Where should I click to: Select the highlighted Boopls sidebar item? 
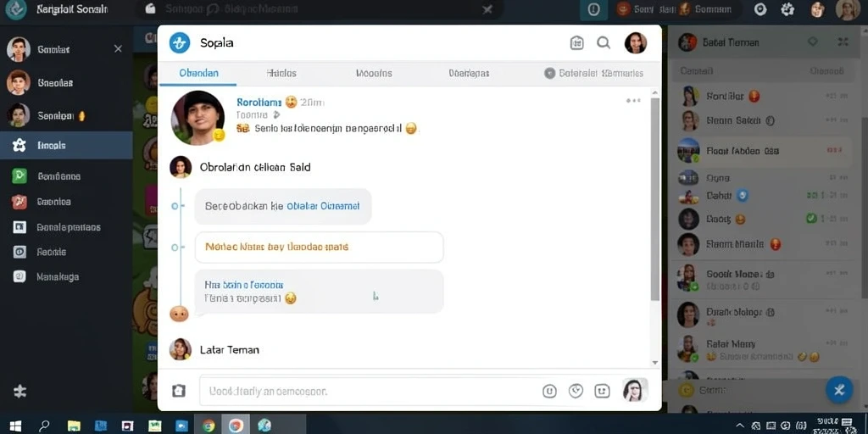pos(66,146)
